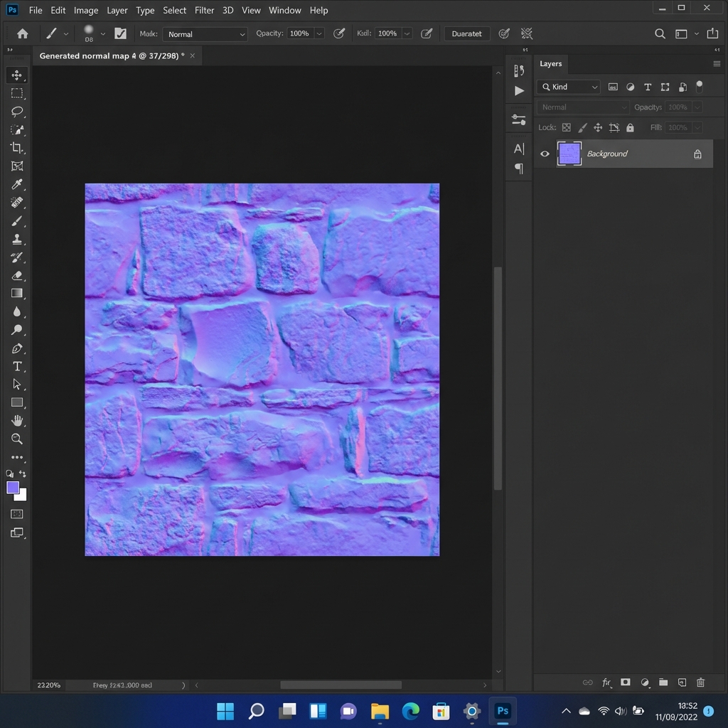The image size is (728, 728).
Task: Open the Add layer mask icon
Action: (x=625, y=682)
